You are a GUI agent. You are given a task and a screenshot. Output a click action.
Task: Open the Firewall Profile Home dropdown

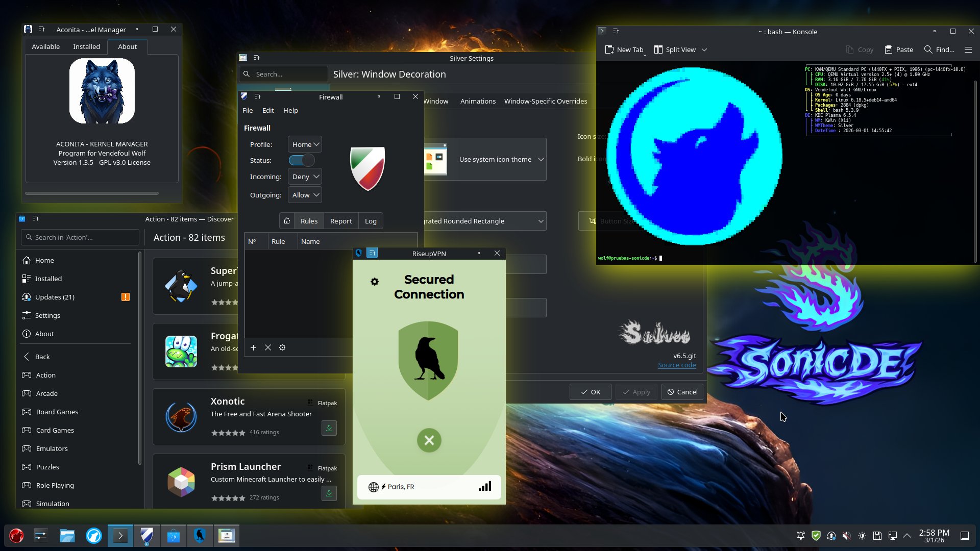pos(305,144)
